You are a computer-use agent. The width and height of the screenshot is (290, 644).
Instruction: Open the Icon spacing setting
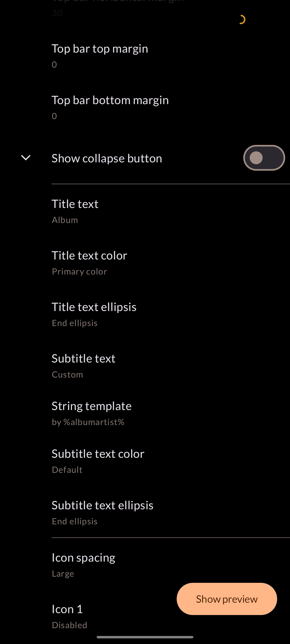pos(145,565)
